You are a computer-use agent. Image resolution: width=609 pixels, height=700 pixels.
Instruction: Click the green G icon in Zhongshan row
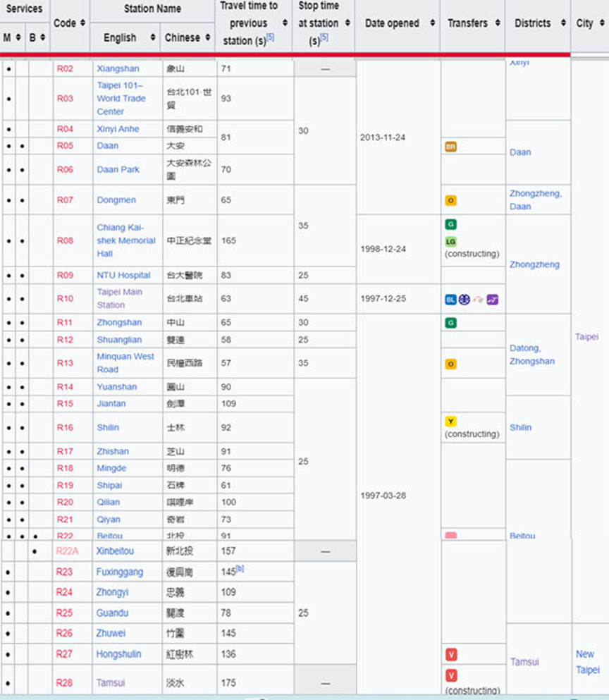(x=451, y=323)
